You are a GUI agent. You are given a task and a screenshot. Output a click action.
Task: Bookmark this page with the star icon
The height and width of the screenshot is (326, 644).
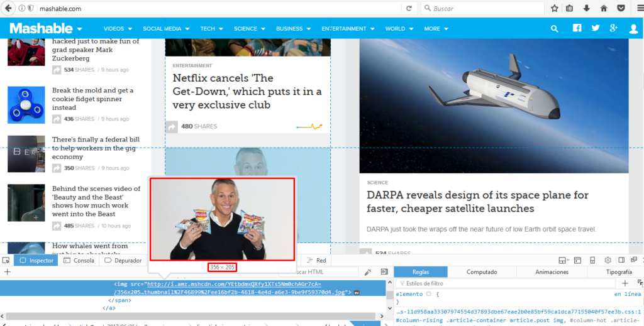click(555, 8)
